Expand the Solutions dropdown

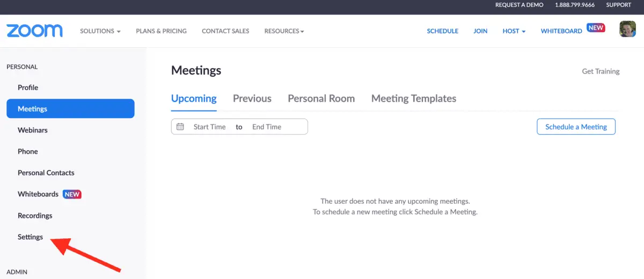[x=100, y=31]
